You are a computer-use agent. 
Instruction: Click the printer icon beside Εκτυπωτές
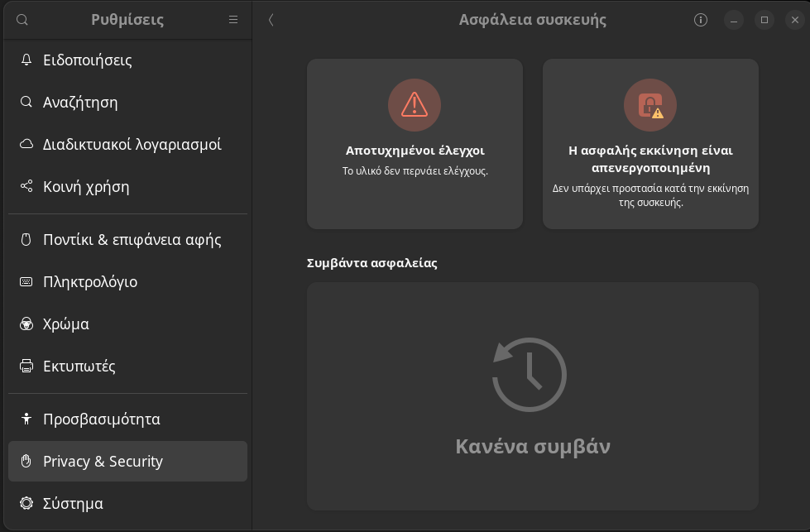26,367
